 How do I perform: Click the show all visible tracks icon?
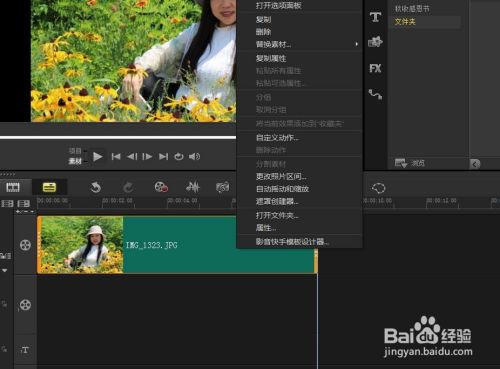[x=7, y=203]
